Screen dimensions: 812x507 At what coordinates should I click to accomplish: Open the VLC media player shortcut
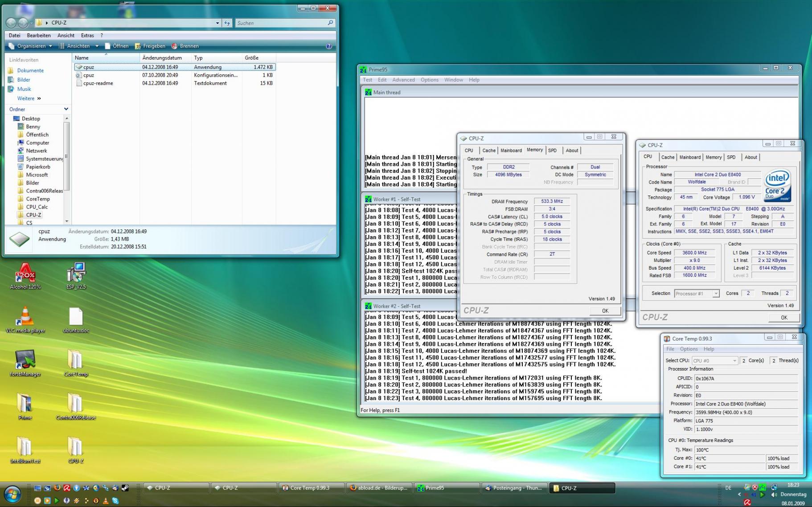click(x=25, y=316)
